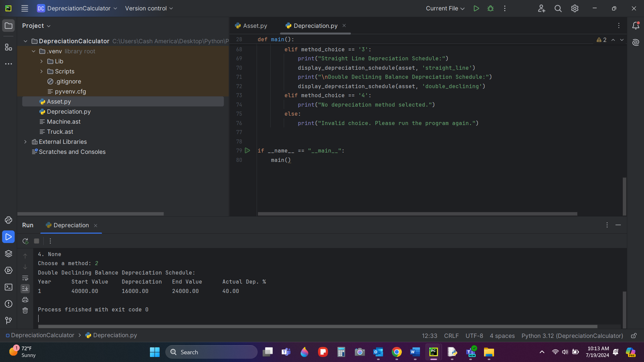Image resolution: width=644 pixels, height=362 pixels.
Task: Click the editor horizontal scrollbar
Action: coord(417,214)
